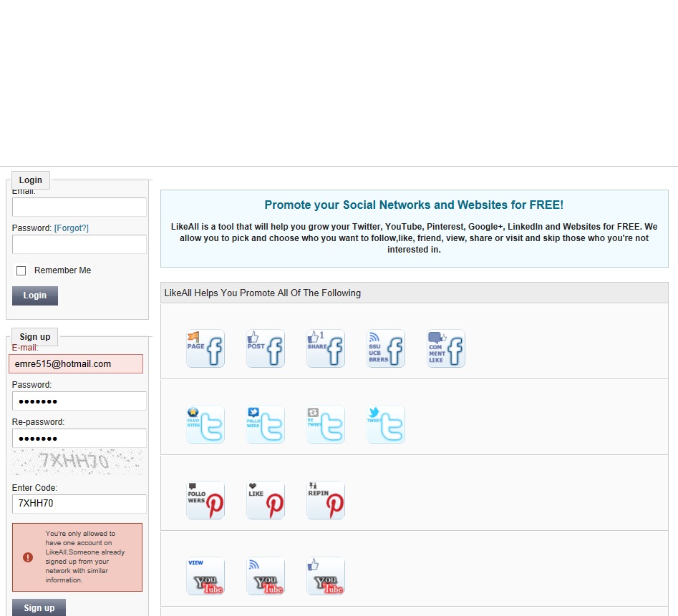678x616 pixels.
Task: Open the Facebook Page likes icon
Action: [205, 348]
